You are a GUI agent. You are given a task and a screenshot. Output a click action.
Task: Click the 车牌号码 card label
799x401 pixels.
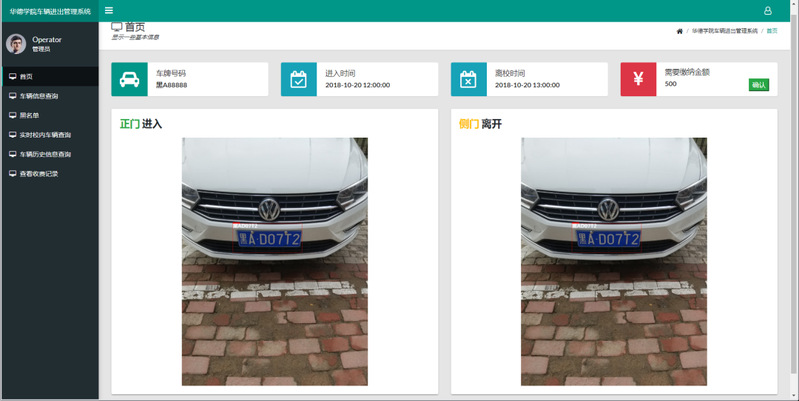(x=171, y=73)
